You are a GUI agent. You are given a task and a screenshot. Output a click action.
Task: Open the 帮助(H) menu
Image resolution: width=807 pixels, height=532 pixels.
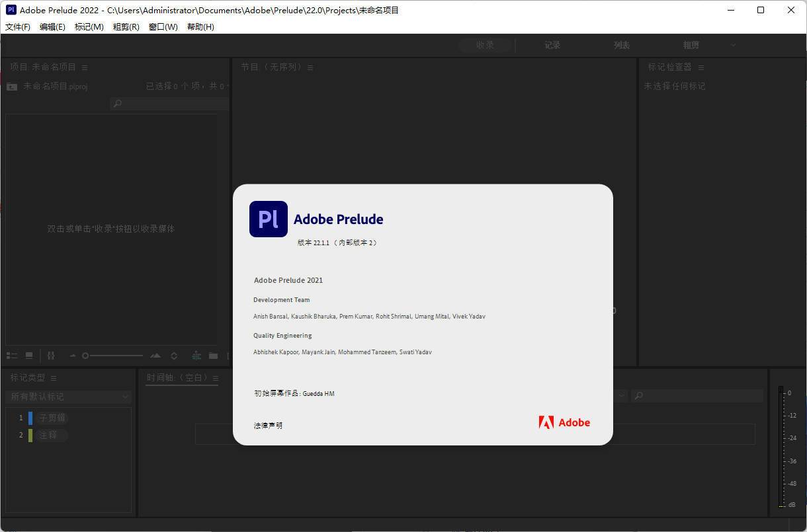(x=200, y=27)
